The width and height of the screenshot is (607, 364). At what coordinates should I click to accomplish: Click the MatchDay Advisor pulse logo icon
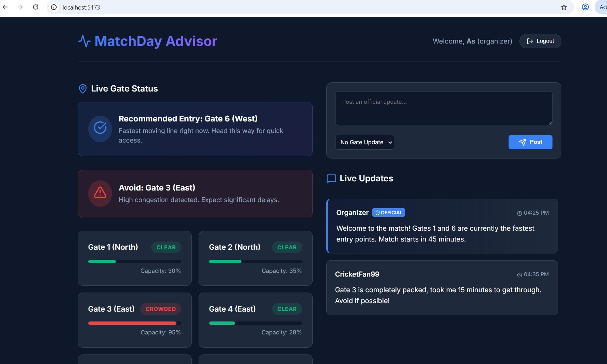pyautogui.click(x=84, y=41)
